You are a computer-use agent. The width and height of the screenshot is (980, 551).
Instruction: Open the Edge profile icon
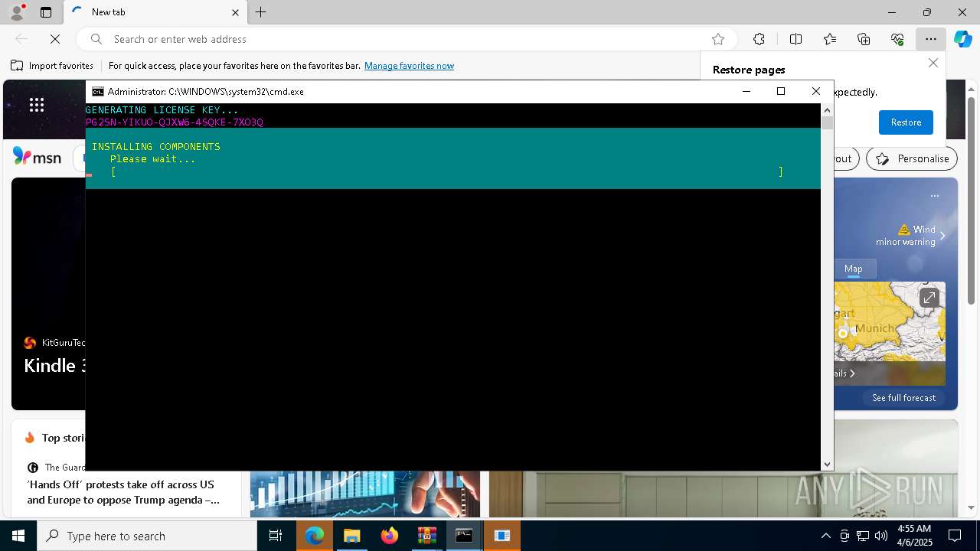click(16, 12)
